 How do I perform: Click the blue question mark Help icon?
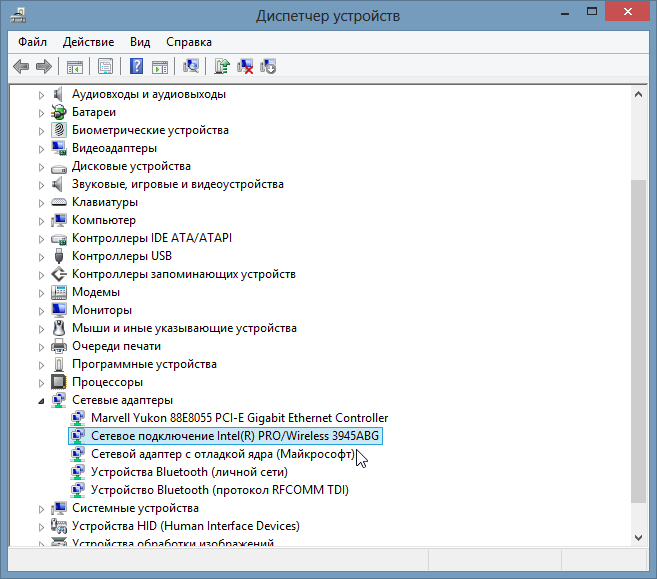pyautogui.click(x=137, y=66)
